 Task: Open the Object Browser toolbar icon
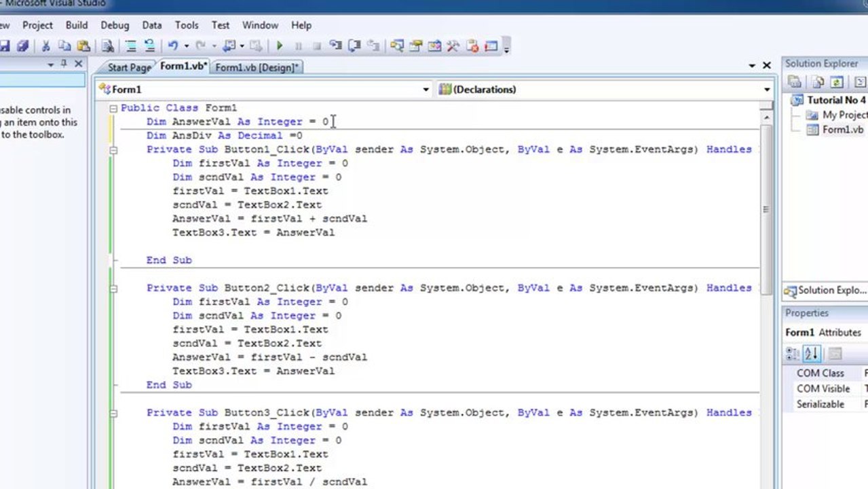434,46
